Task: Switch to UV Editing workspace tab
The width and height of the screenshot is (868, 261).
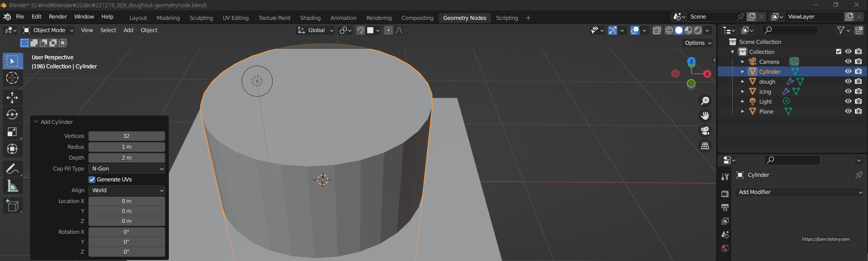Action: (235, 18)
